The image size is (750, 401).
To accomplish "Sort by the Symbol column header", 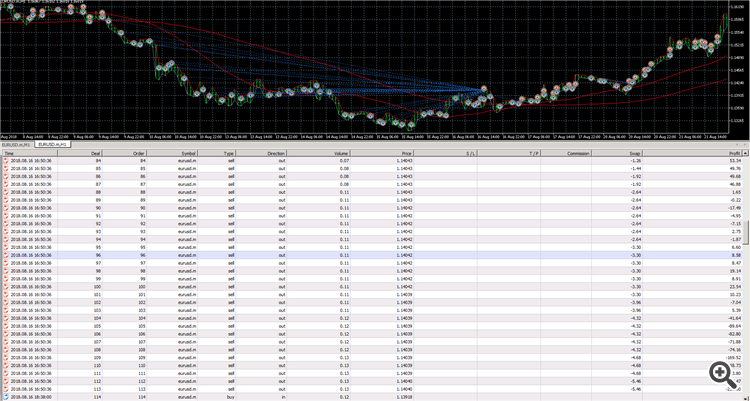I will (172, 154).
